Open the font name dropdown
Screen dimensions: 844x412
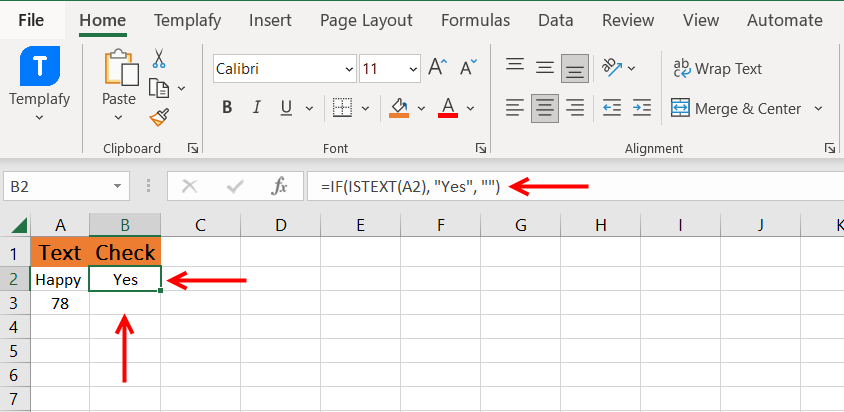tap(349, 69)
